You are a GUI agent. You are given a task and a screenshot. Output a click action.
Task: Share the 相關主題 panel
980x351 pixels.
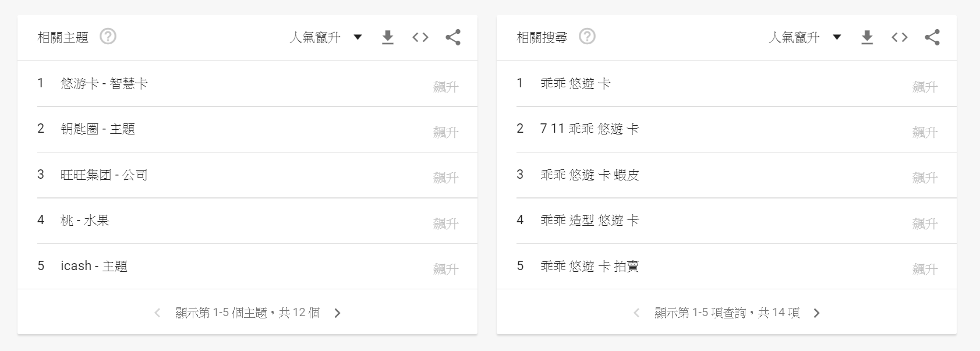pos(453,38)
